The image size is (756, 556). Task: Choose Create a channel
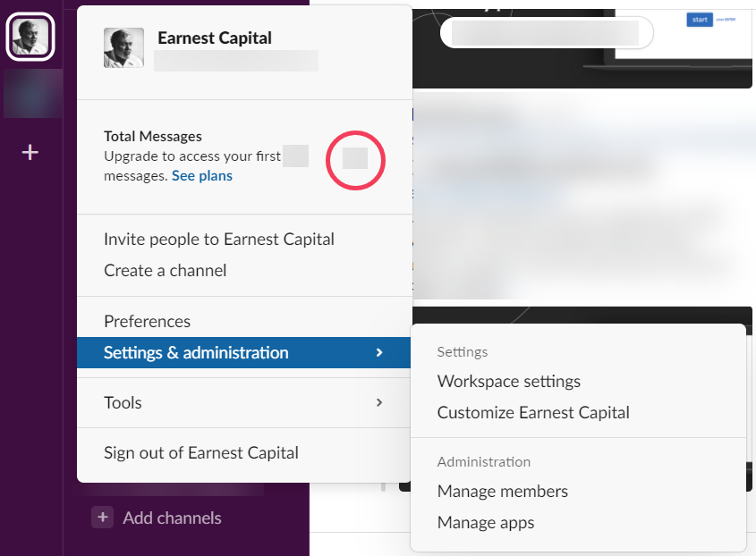(166, 271)
